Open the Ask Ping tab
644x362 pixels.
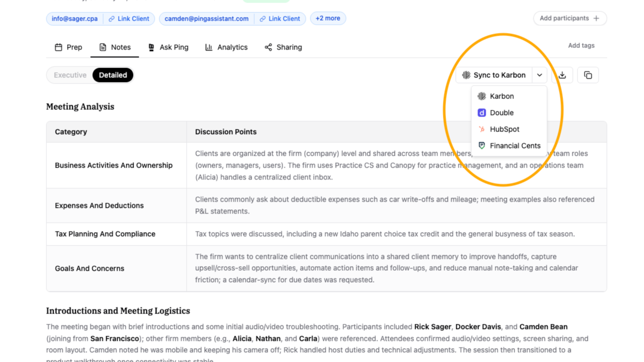[x=168, y=47]
